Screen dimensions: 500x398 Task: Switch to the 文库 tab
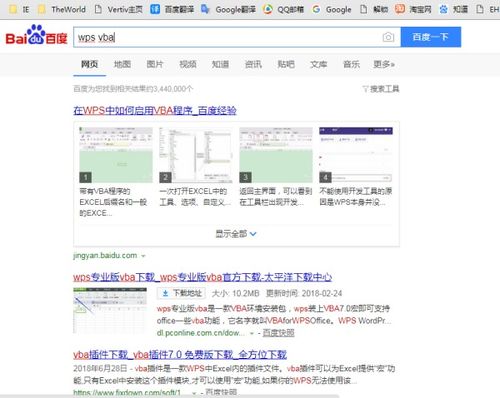tap(319, 64)
